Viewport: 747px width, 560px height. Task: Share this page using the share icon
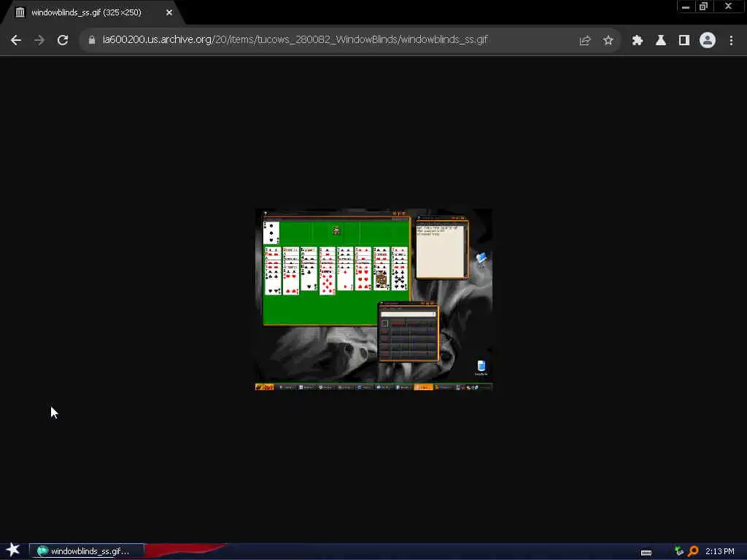[585, 41]
